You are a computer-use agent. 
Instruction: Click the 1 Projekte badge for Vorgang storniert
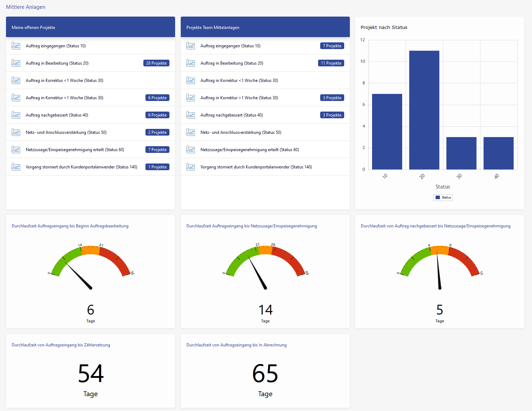157,167
